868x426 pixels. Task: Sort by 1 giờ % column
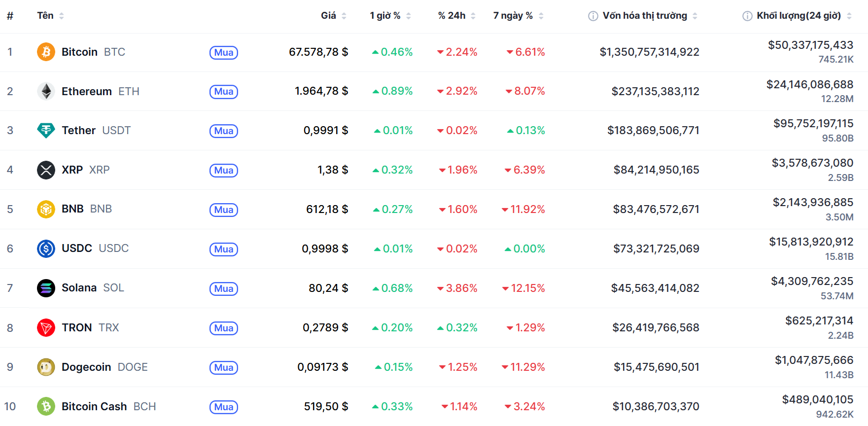(390, 16)
